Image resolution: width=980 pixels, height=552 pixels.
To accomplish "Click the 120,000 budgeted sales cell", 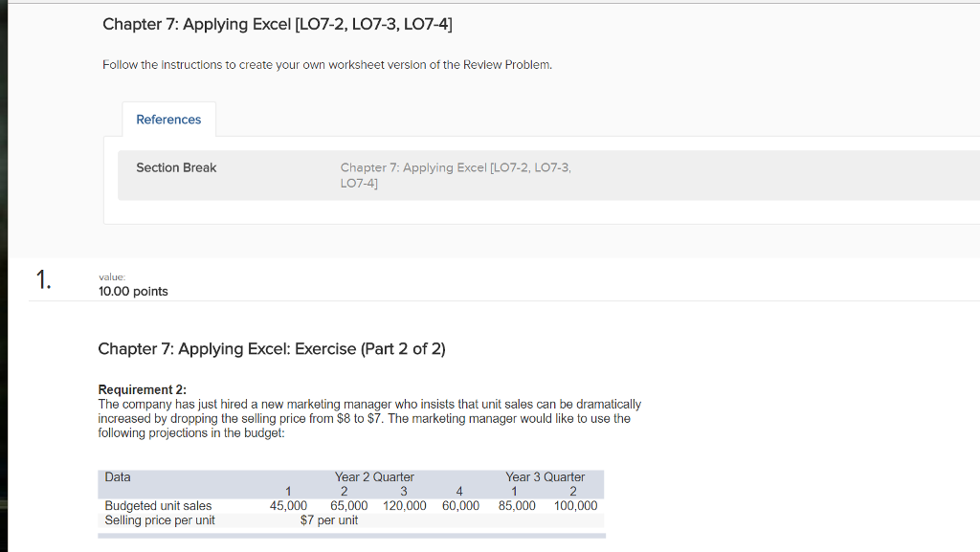I will tap(404, 505).
